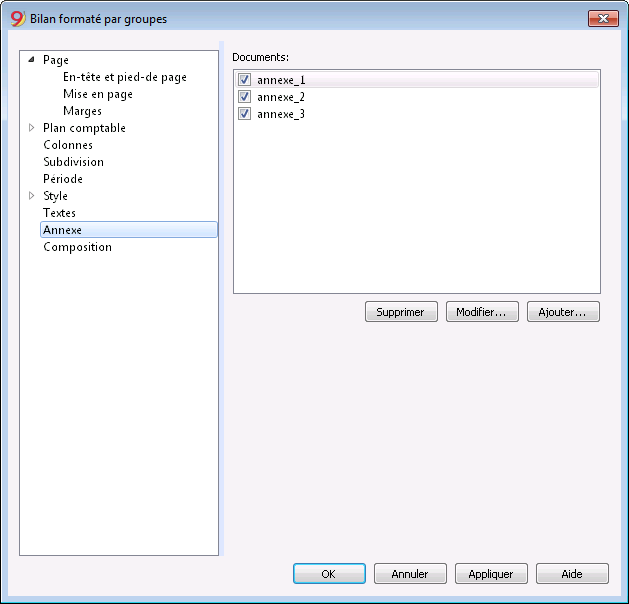Apply changes with the Appliquer button
629x604 pixels.
[x=491, y=574]
